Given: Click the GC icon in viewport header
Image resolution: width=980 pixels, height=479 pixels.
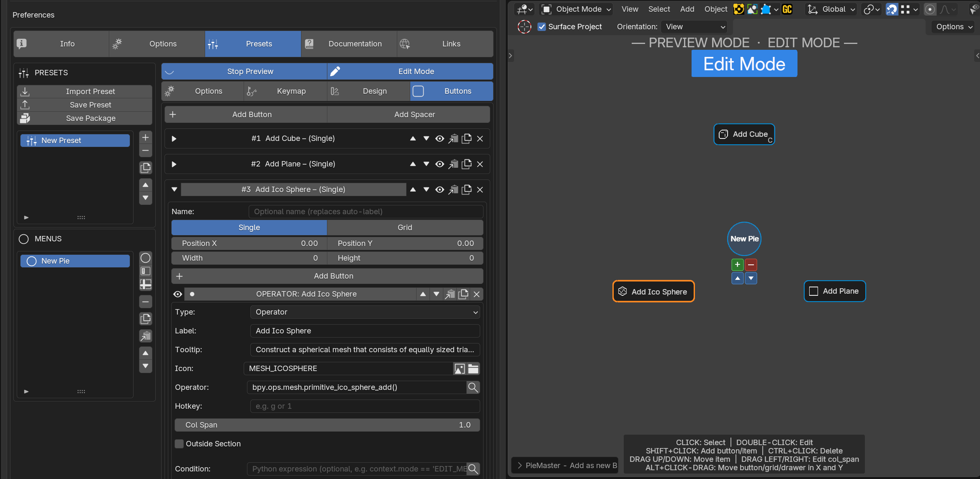Looking at the screenshot, I should 787,9.
